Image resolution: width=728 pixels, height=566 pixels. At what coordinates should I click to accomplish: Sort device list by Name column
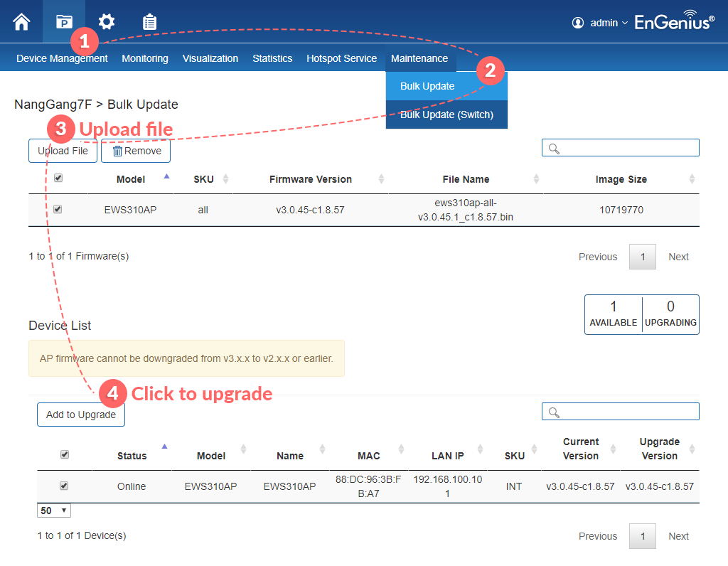pyautogui.click(x=290, y=456)
